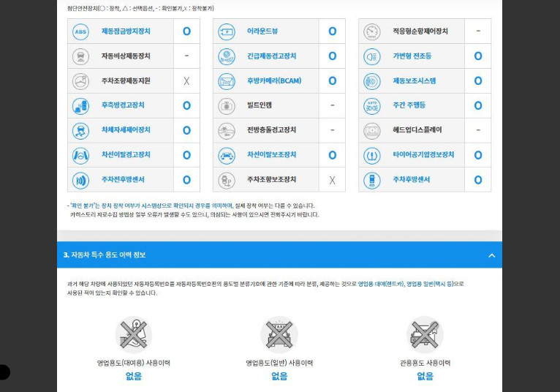
Task: Click 없음 under 관용용도 사용이력
Action: [x=425, y=376]
